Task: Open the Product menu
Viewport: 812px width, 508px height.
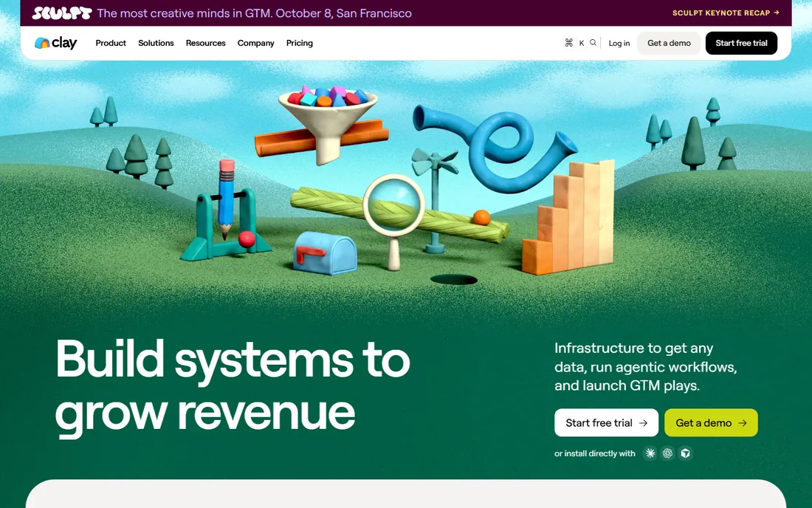Action: (111, 43)
